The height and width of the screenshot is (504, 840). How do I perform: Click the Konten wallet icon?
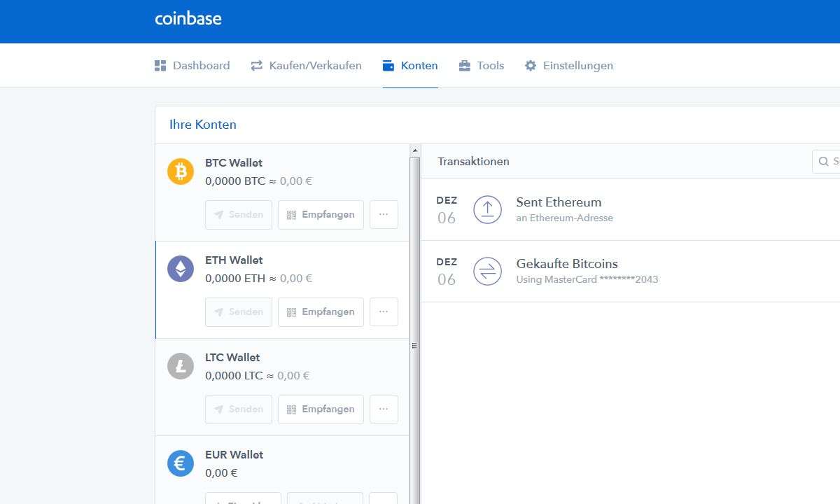(x=388, y=66)
